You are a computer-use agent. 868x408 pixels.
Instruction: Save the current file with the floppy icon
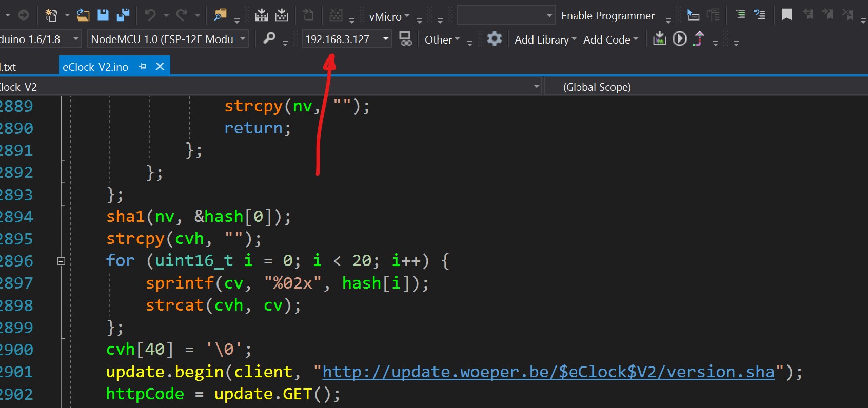pyautogui.click(x=103, y=15)
